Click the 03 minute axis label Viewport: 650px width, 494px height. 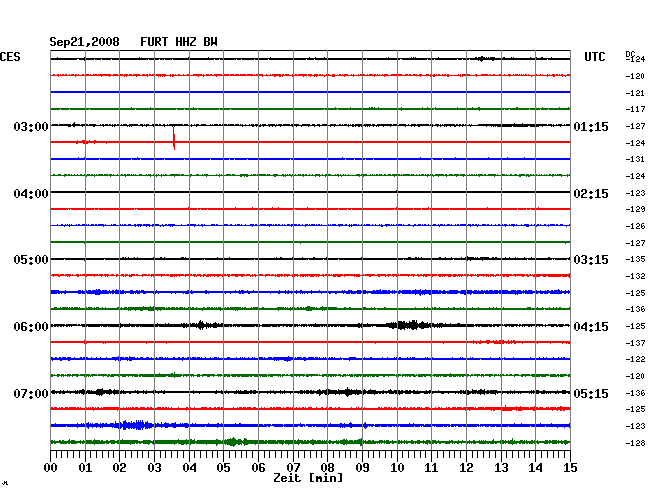tap(154, 468)
